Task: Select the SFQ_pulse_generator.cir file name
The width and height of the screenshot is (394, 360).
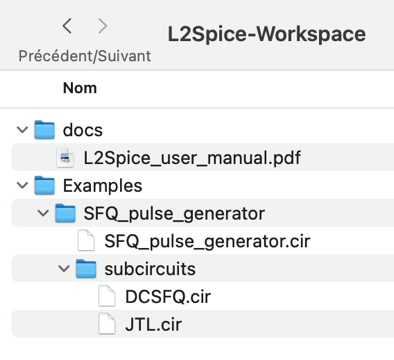Action: [207, 241]
